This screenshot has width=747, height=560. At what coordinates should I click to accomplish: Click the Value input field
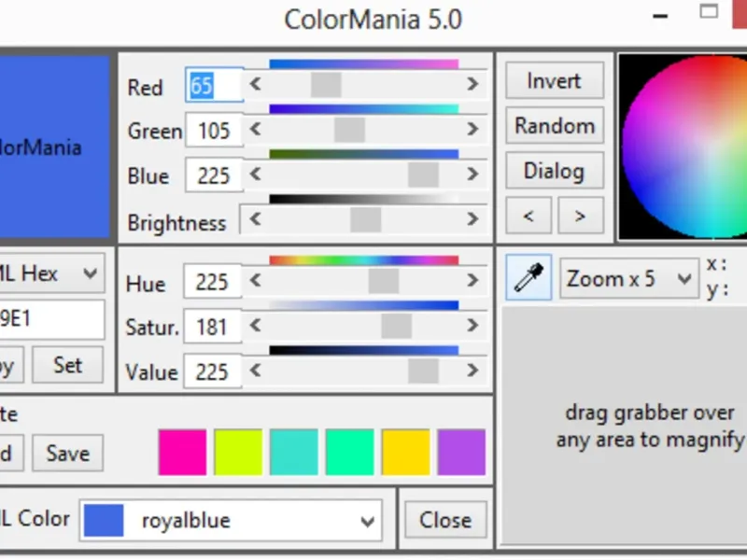(x=213, y=371)
